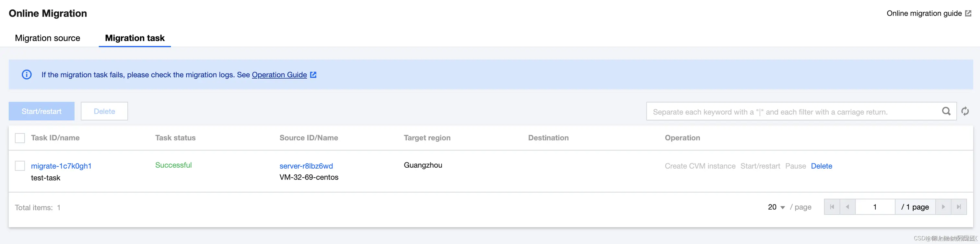Click Delete in the task's Operation column
Screen dimensions: 980x244
point(821,166)
